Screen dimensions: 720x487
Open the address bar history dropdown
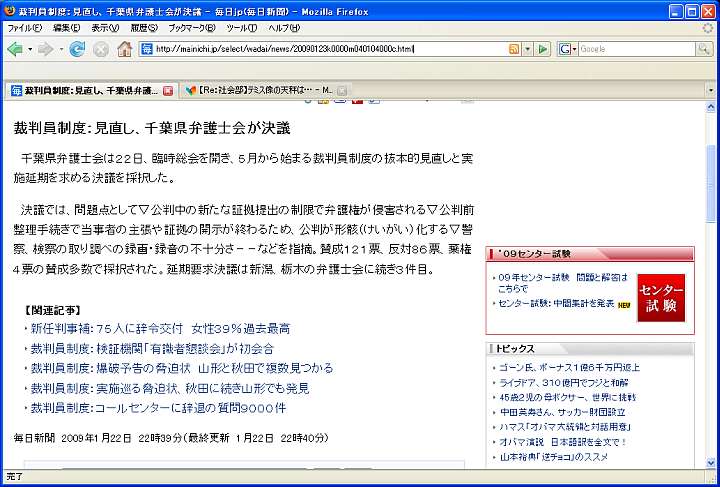[x=527, y=49]
